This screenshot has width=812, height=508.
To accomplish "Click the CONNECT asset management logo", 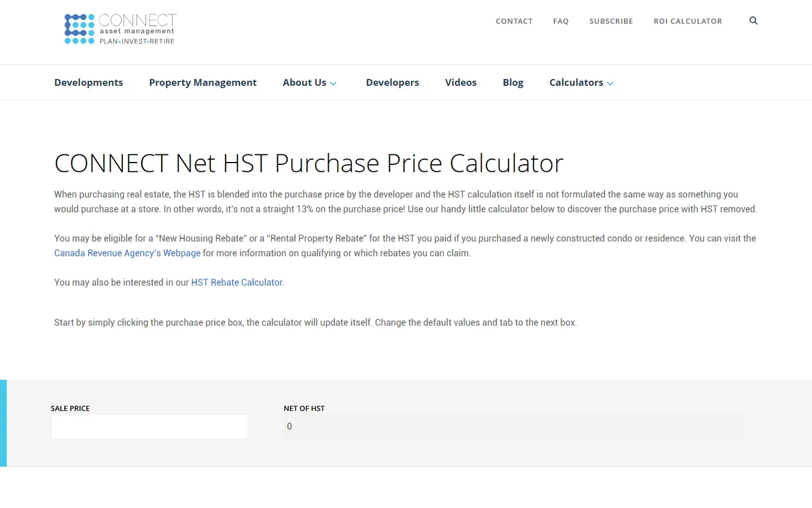I will click(120, 29).
